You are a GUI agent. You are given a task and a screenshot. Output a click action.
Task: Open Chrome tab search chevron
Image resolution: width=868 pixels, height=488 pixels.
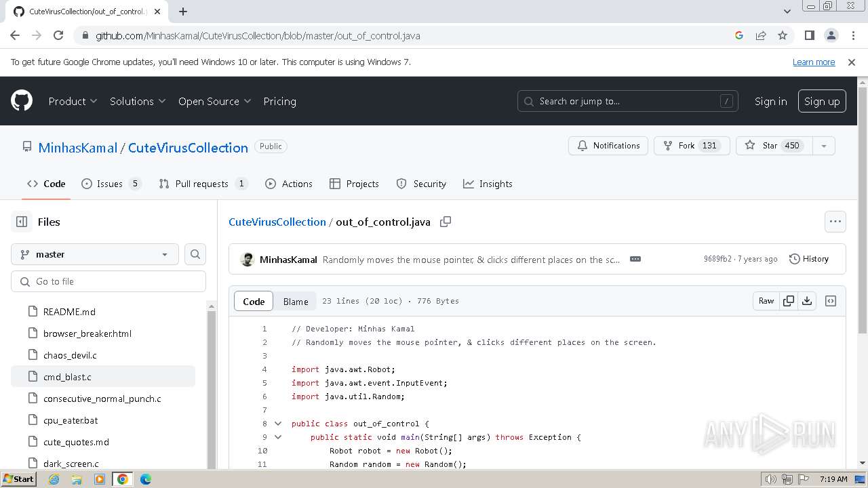(x=787, y=12)
